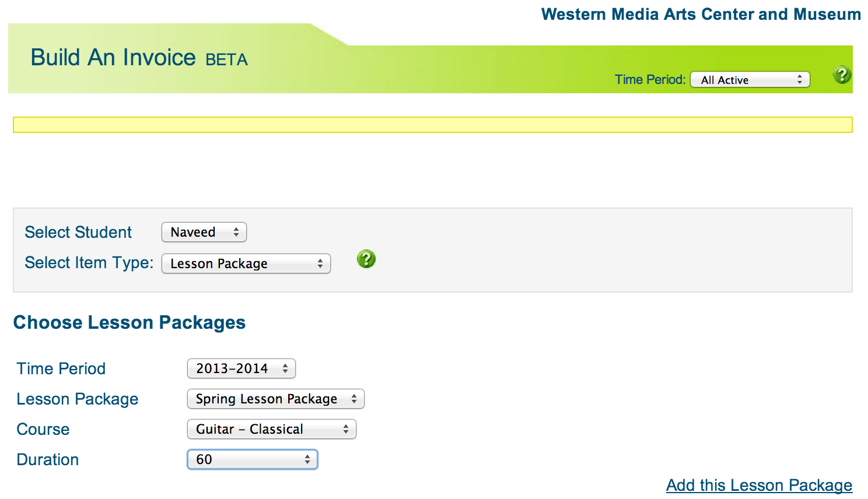Open the All Active time period dropdown
This screenshot has height=499, width=868.
pyautogui.click(x=750, y=80)
